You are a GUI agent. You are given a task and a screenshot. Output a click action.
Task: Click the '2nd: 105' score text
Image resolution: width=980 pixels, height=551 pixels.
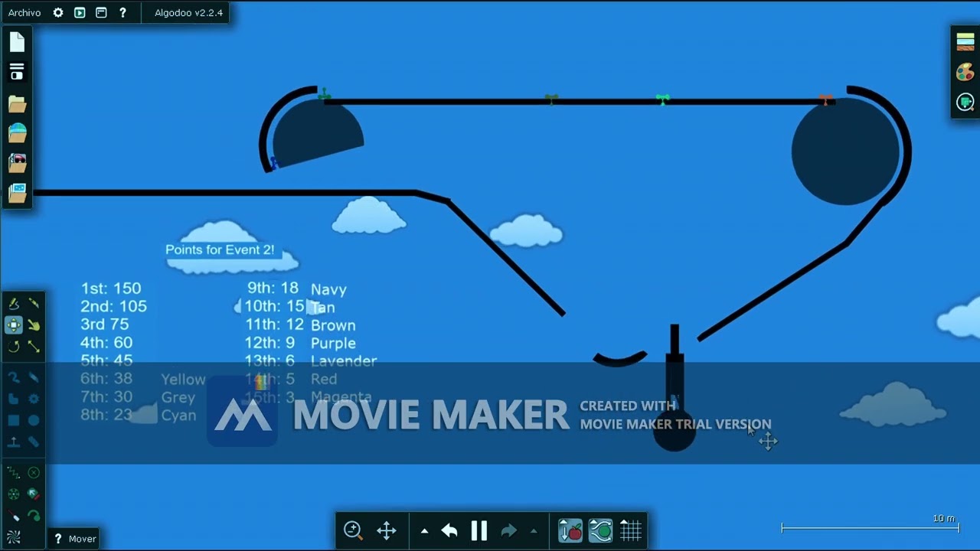point(113,306)
